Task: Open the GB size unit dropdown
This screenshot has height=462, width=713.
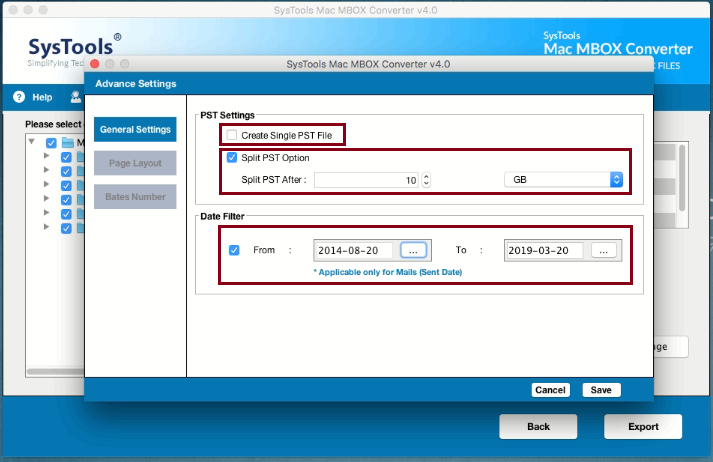Action: tap(563, 180)
